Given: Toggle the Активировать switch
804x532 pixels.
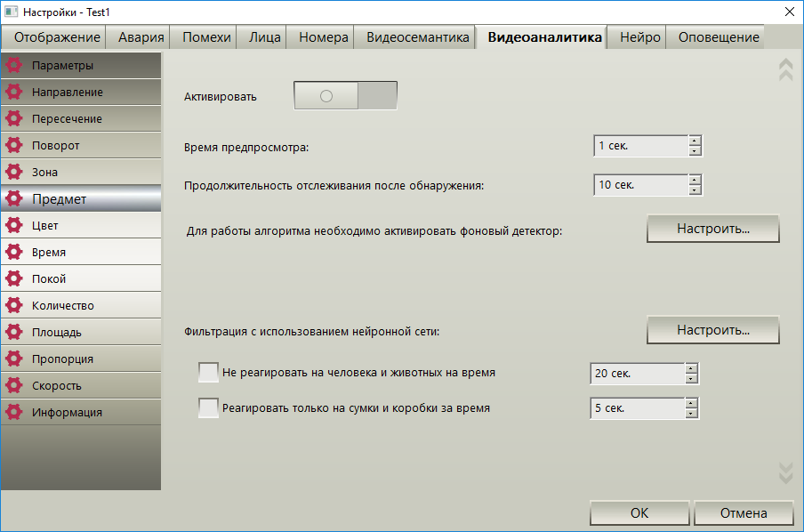Looking at the screenshot, I should click(x=345, y=95).
